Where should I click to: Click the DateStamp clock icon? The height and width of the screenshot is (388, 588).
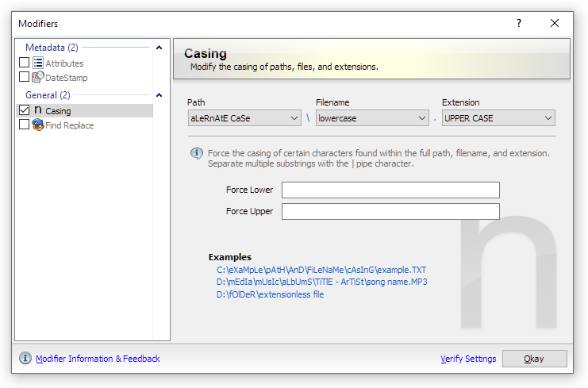37,78
